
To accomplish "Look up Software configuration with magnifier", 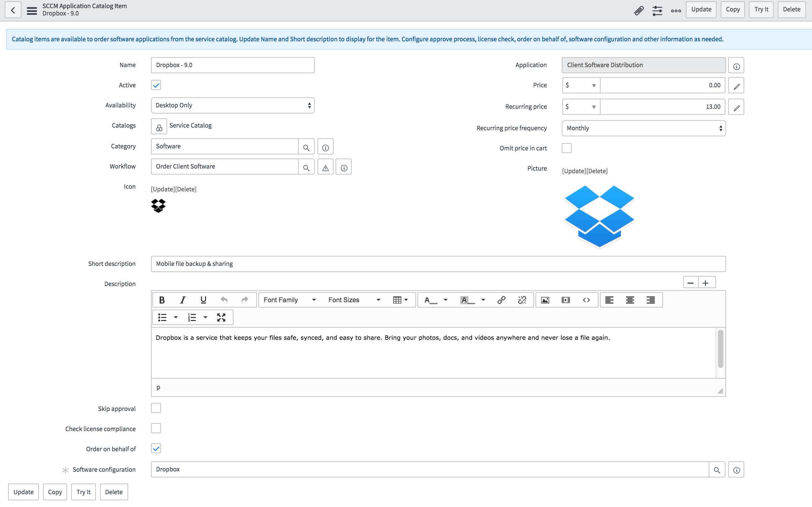I will point(717,470).
